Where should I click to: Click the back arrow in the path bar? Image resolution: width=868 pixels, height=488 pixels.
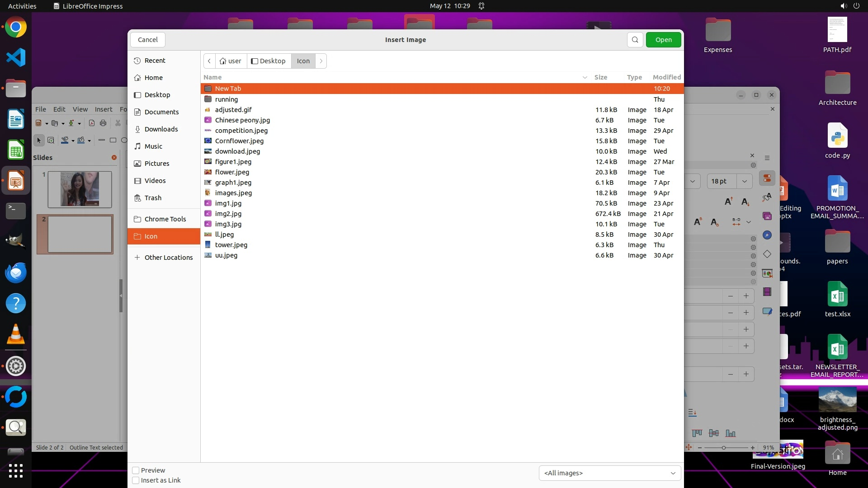209,61
